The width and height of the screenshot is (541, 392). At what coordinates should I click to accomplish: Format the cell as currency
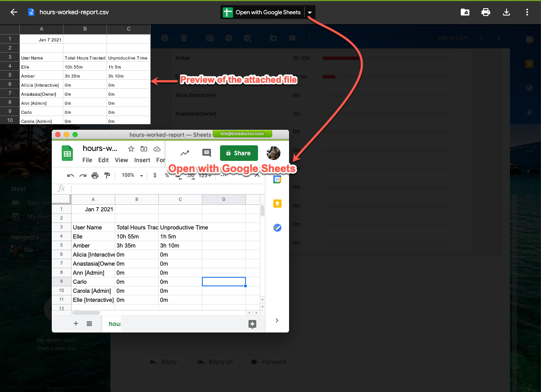[x=155, y=176]
